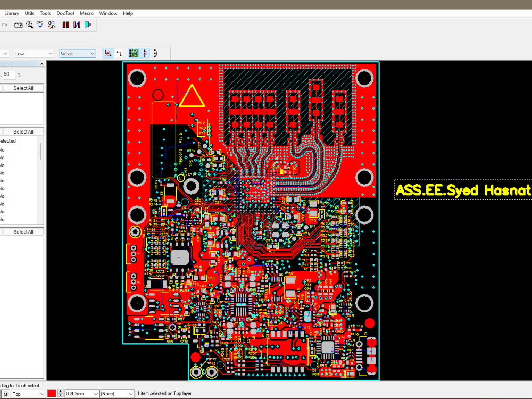
Task: Select the measurement ruler tool
Action: click(x=18, y=24)
